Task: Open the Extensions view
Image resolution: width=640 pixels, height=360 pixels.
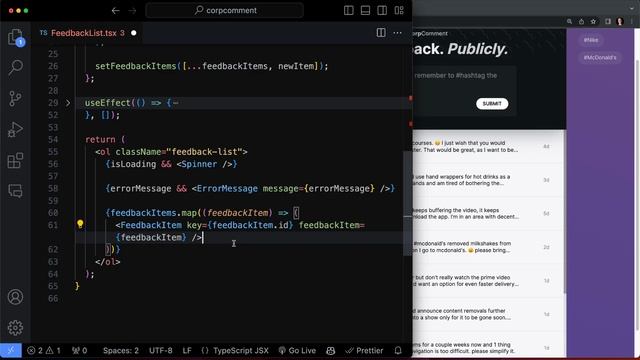Action: pyautogui.click(x=16, y=160)
